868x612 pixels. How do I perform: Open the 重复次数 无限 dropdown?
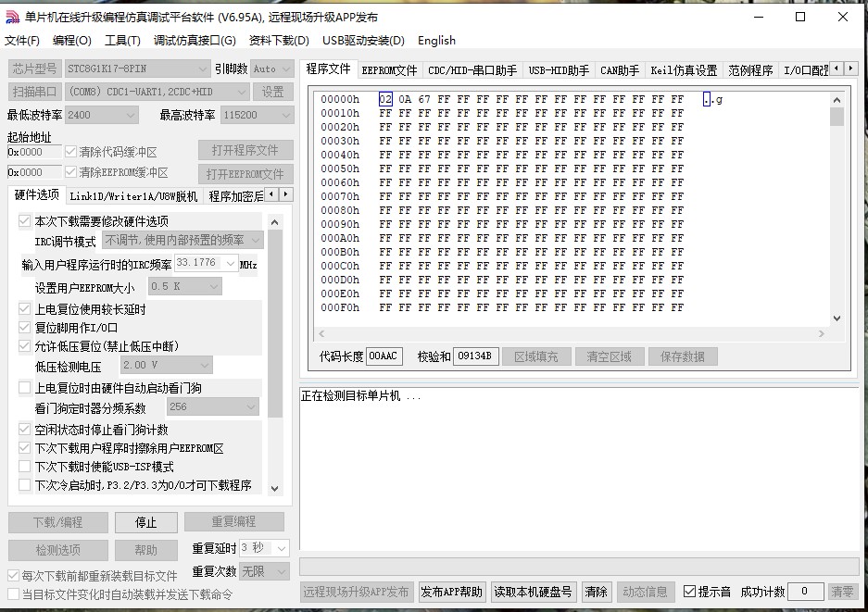point(264,571)
